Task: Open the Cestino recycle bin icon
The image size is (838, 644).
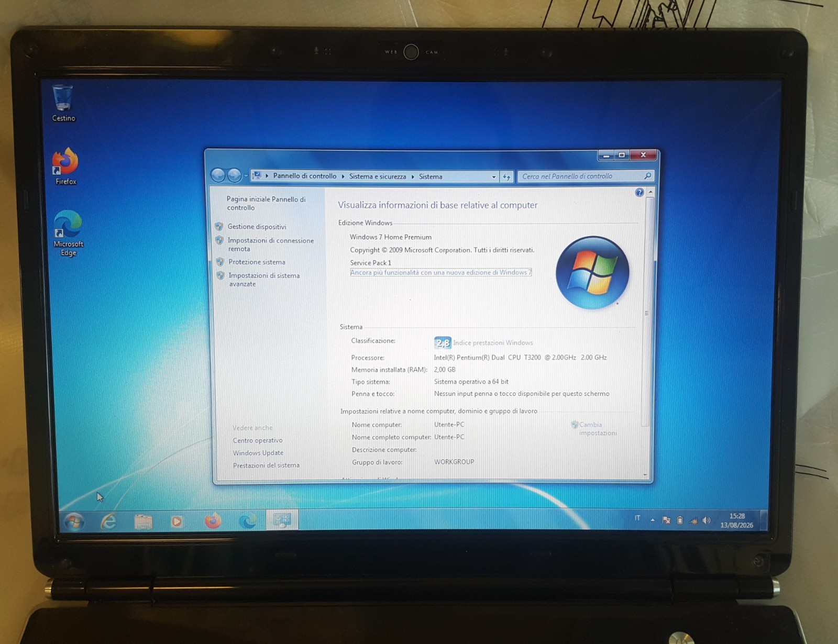Action: (x=63, y=103)
